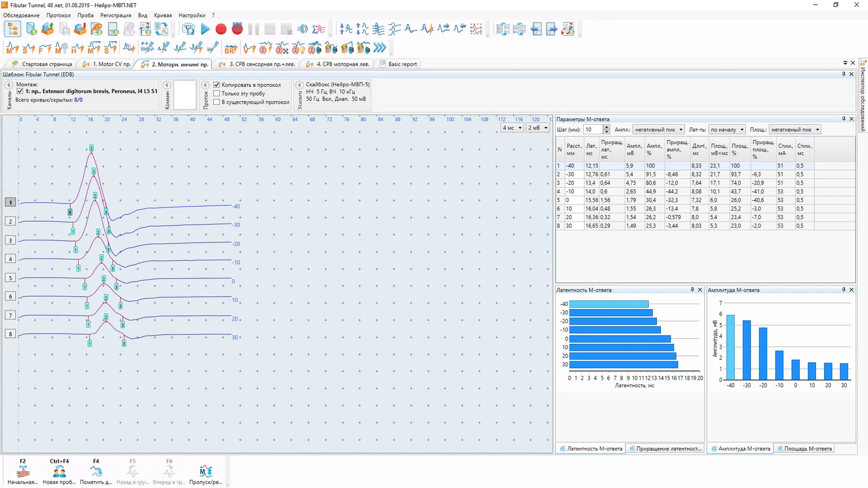Toggle the sound speaker icon
Image resolution: width=868 pixels, height=488 pixels.
click(302, 29)
